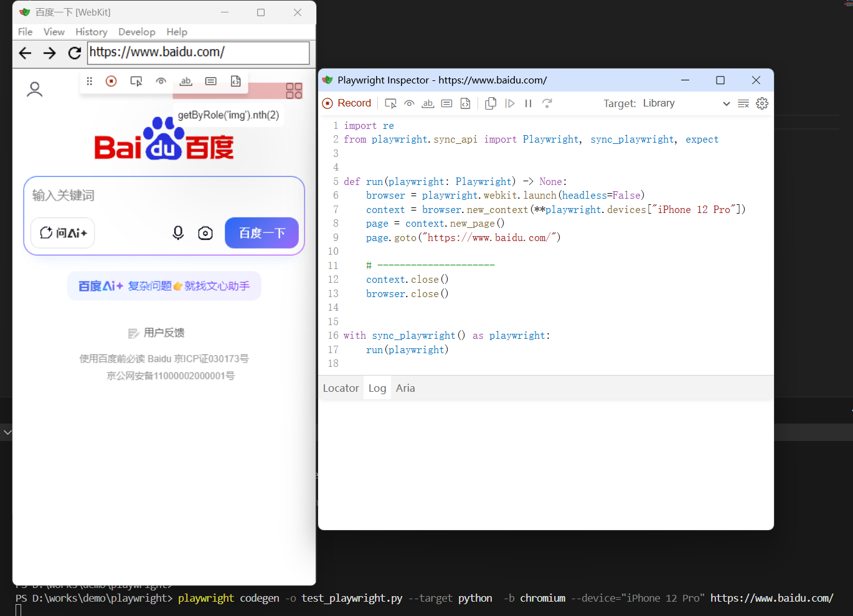This screenshot has height=616, width=853.
Task: Click the 问AI+ button
Action: (63, 233)
